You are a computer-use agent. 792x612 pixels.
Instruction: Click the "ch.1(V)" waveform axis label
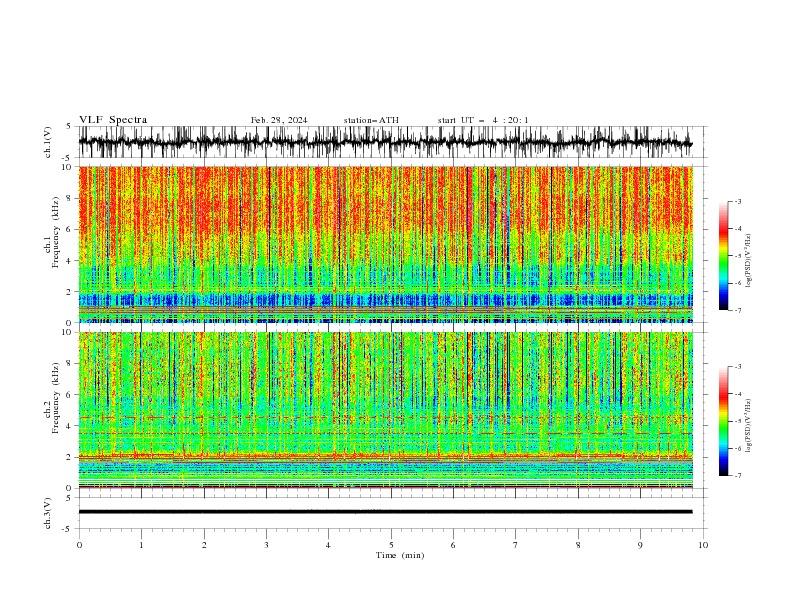48,142
